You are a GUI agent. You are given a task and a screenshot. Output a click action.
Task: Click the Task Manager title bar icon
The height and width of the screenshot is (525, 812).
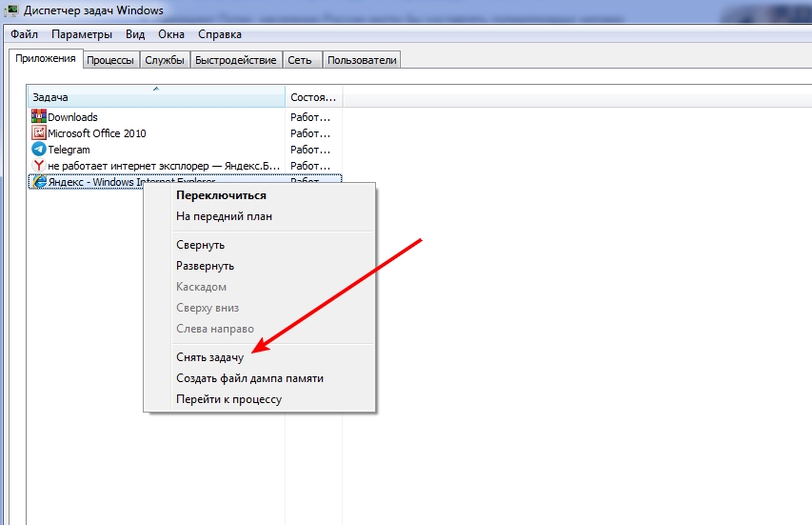coord(11,10)
